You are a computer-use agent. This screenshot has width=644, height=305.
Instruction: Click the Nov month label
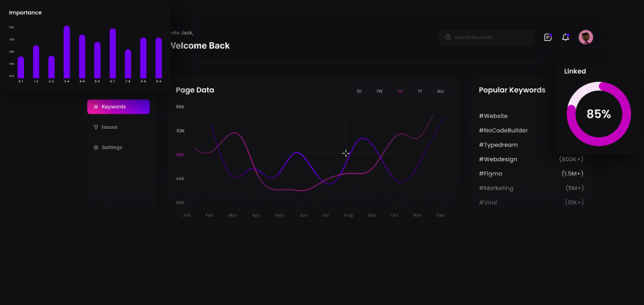tap(417, 215)
